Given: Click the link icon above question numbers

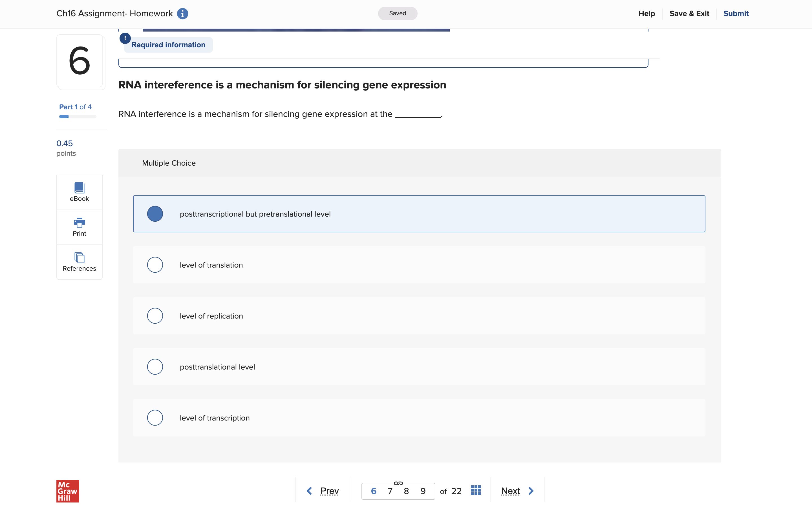Looking at the screenshot, I should [398, 483].
